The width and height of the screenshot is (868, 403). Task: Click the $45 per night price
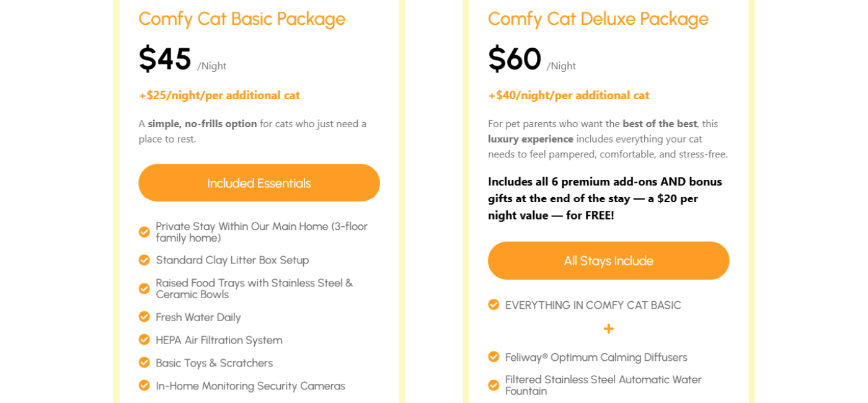(165, 59)
